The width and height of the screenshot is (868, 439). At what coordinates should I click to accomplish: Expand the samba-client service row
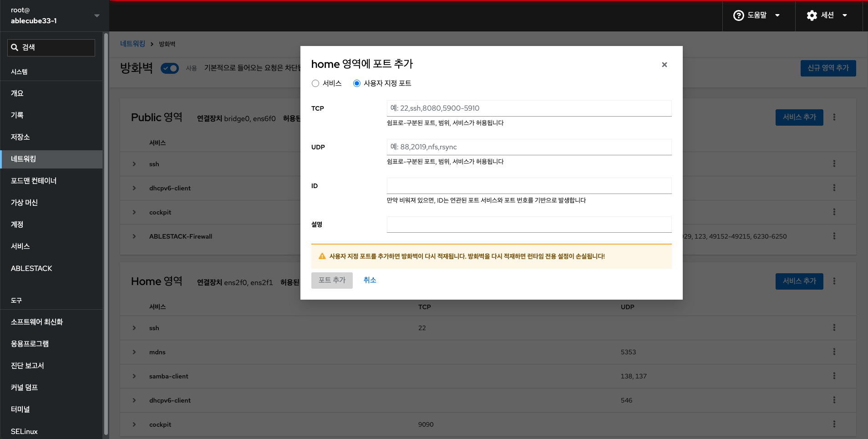click(x=134, y=376)
